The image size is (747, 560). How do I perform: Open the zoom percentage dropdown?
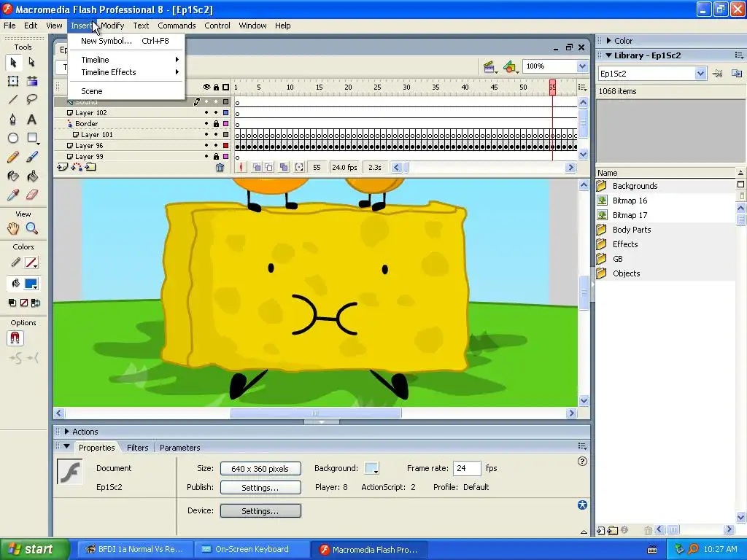(x=582, y=66)
